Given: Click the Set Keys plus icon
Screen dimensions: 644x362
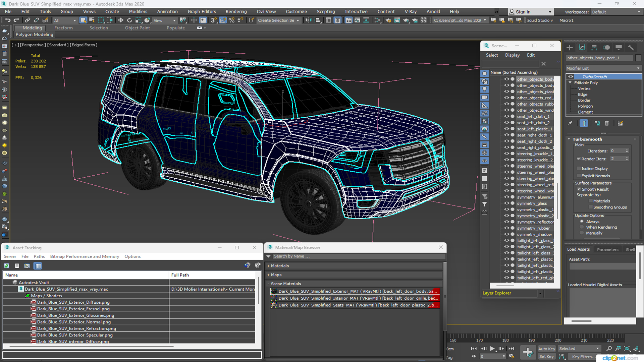Looking at the screenshot, I should [528, 352].
